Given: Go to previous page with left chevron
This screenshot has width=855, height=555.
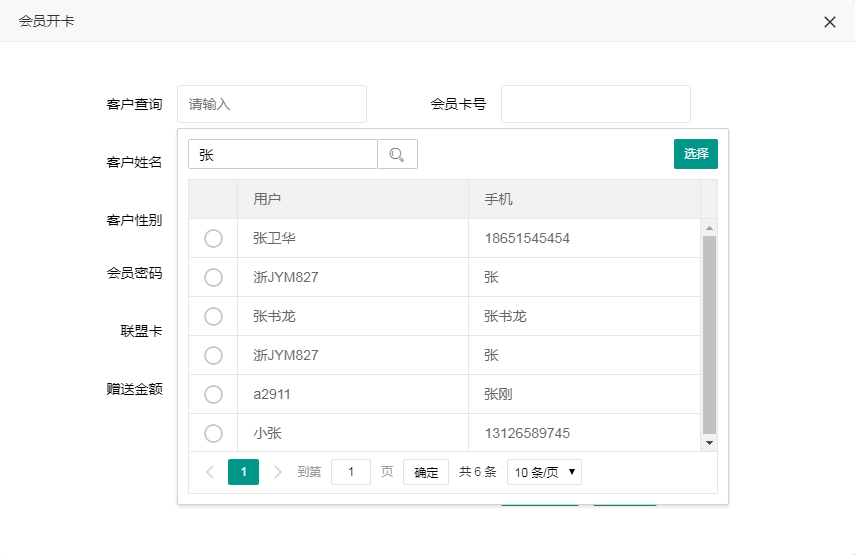Looking at the screenshot, I should pyautogui.click(x=209, y=472).
